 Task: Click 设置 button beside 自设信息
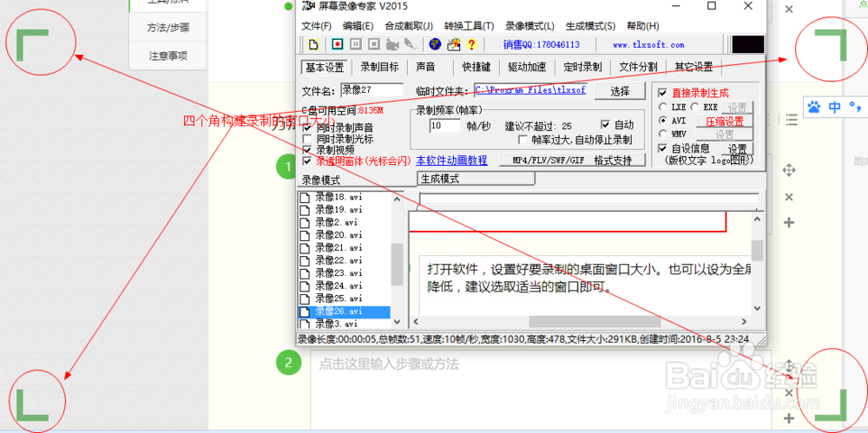pyautogui.click(x=737, y=149)
